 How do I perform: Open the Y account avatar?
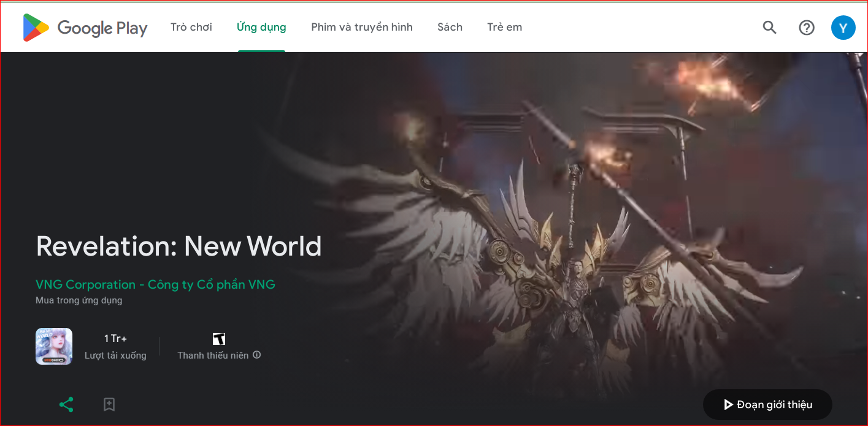point(843,28)
